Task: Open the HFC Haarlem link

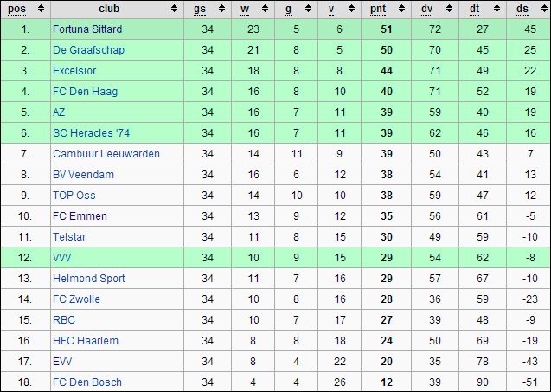Action: pyautogui.click(x=86, y=341)
